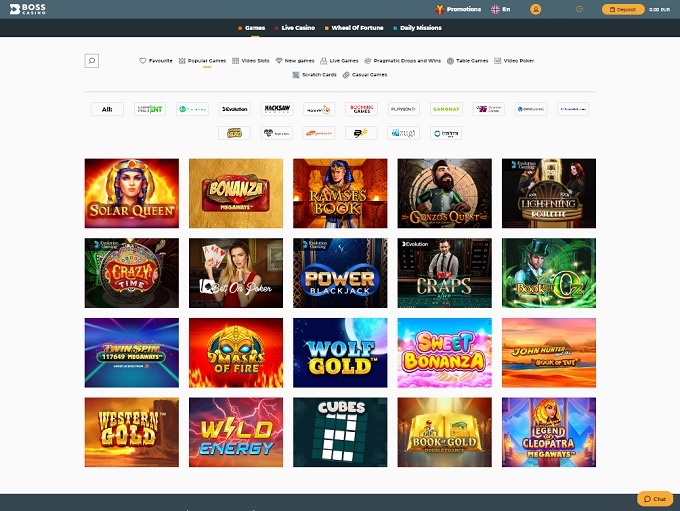This screenshot has width=680, height=511.
Task: Select the blue provider logo right of Oriental Game
Action: [531, 109]
